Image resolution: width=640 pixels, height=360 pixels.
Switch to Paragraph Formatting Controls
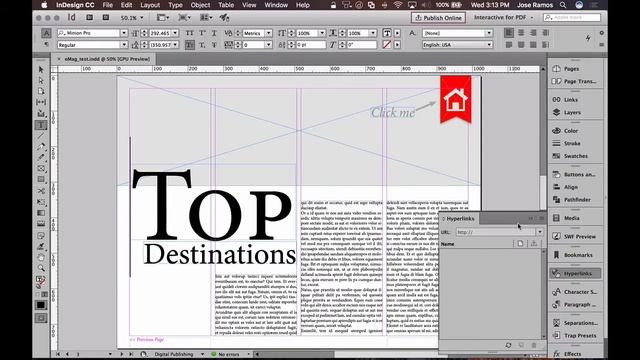pos(46,44)
